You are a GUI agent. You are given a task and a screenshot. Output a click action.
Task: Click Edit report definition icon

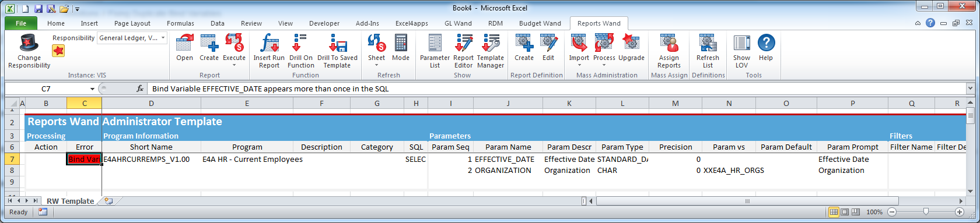pos(548,43)
